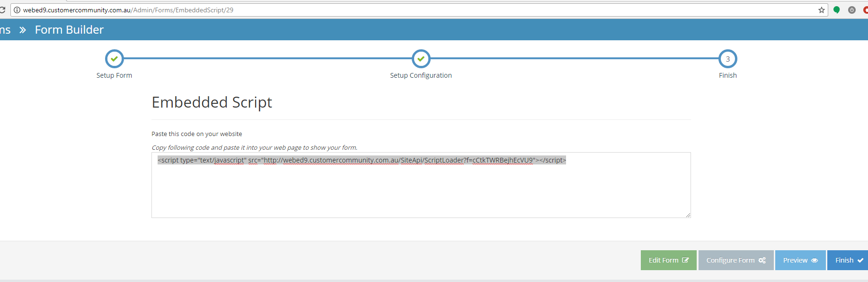Open the green extension icon in browser toolbar
Viewport: 868px width, 282px height.
click(x=837, y=10)
